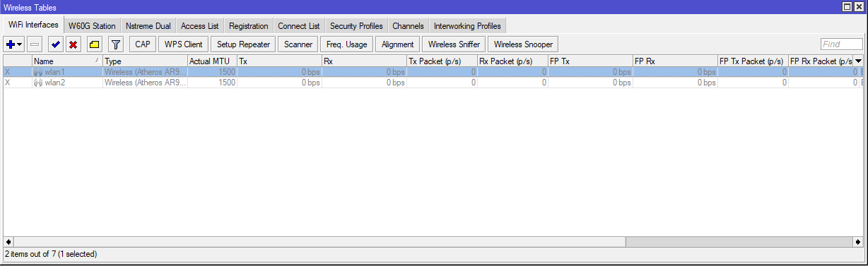Switch to WiFi Interfaces tab
Image resolution: width=868 pixels, height=266 pixels.
point(33,25)
